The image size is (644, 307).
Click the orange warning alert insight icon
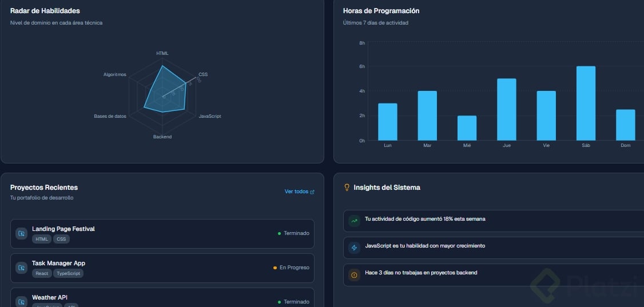pos(355,274)
